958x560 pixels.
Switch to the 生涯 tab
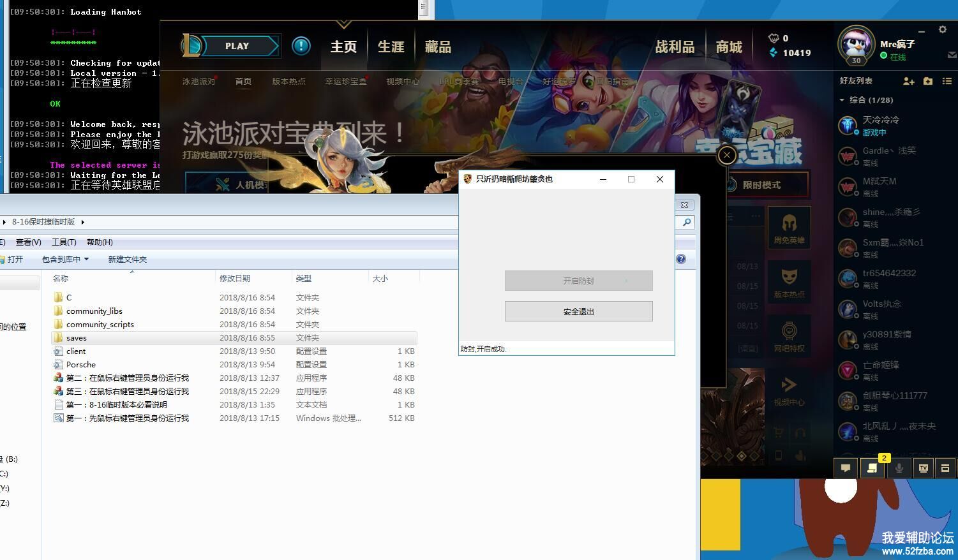tap(391, 47)
